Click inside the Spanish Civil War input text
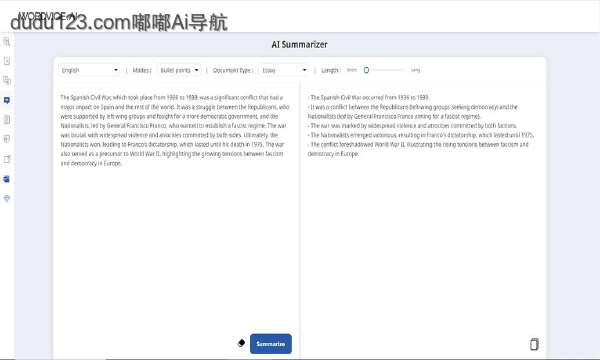The image size is (600, 360). (x=175, y=130)
